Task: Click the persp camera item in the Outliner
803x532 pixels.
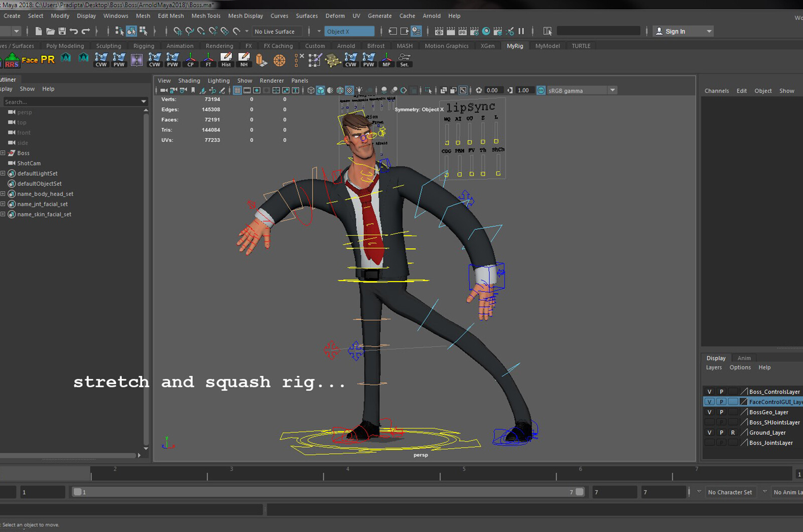Action: point(25,112)
